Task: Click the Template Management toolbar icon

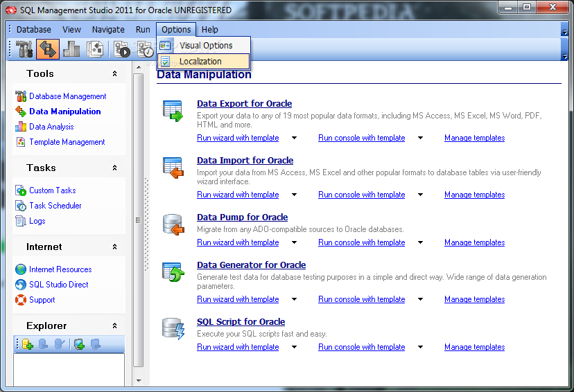Action: tap(95, 49)
